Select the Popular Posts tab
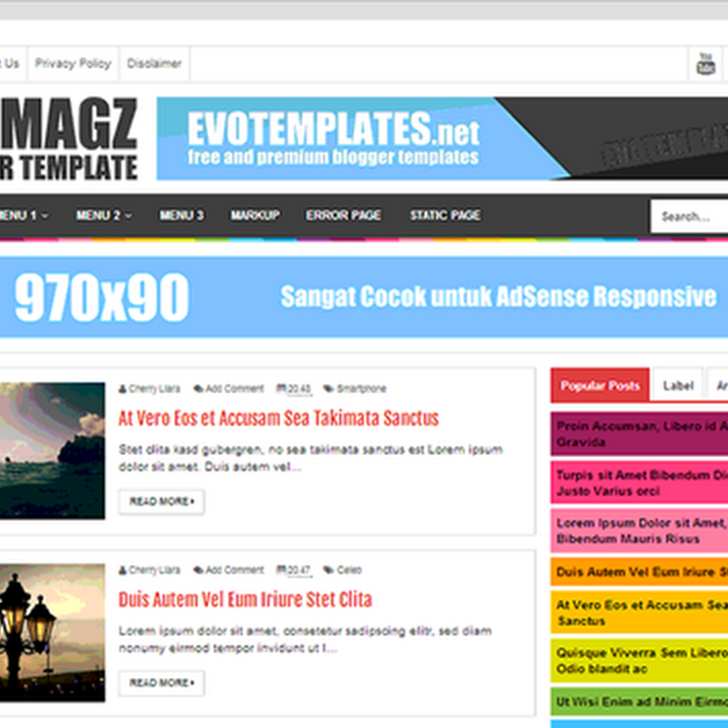 click(600, 385)
